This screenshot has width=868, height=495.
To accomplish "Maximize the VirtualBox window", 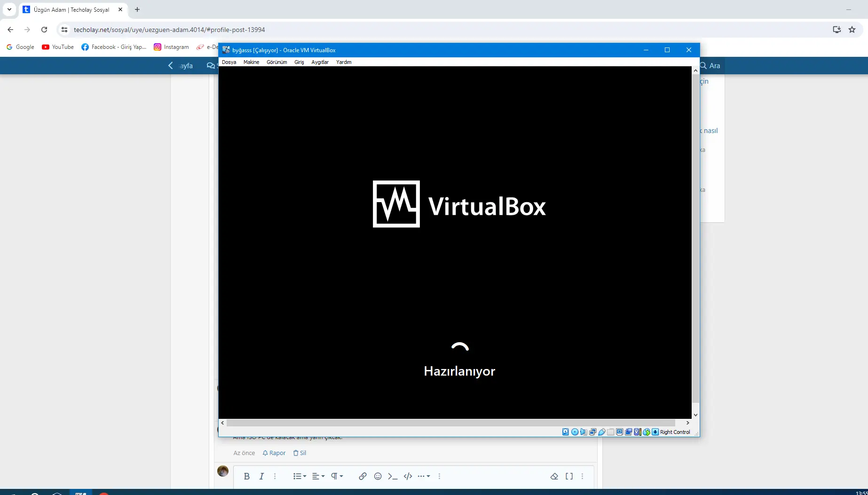I will pyautogui.click(x=667, y=50).
